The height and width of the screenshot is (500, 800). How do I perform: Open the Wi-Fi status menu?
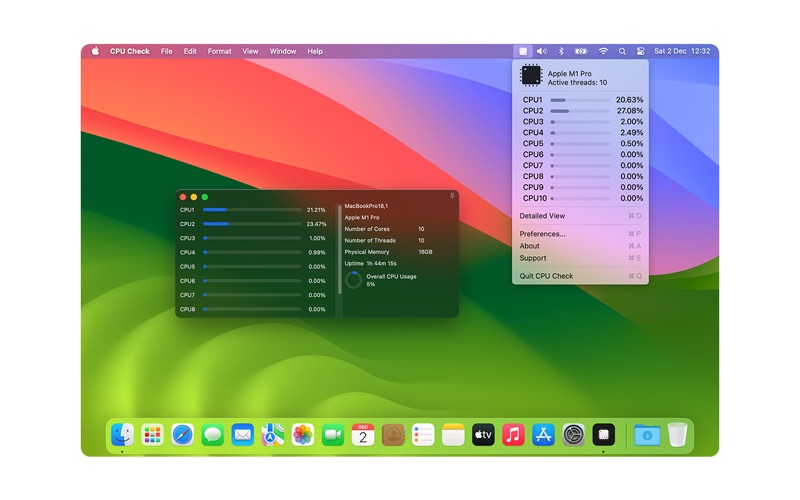click(x=603, y=51)
